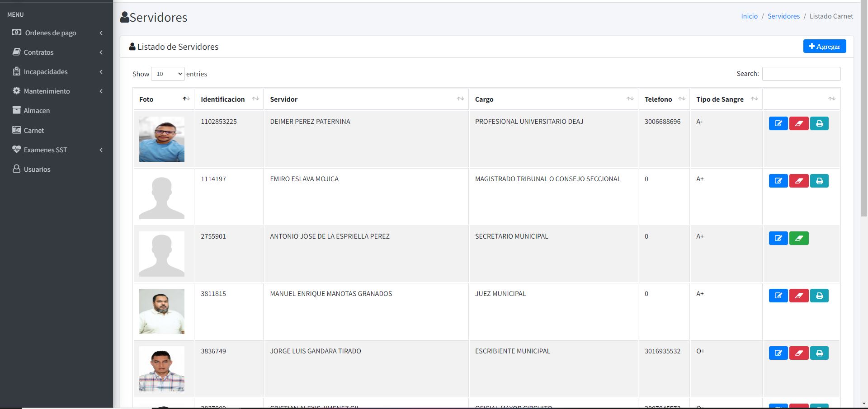
Task: Follow the Inicio breadcrumb link
Action: (749, 16)
